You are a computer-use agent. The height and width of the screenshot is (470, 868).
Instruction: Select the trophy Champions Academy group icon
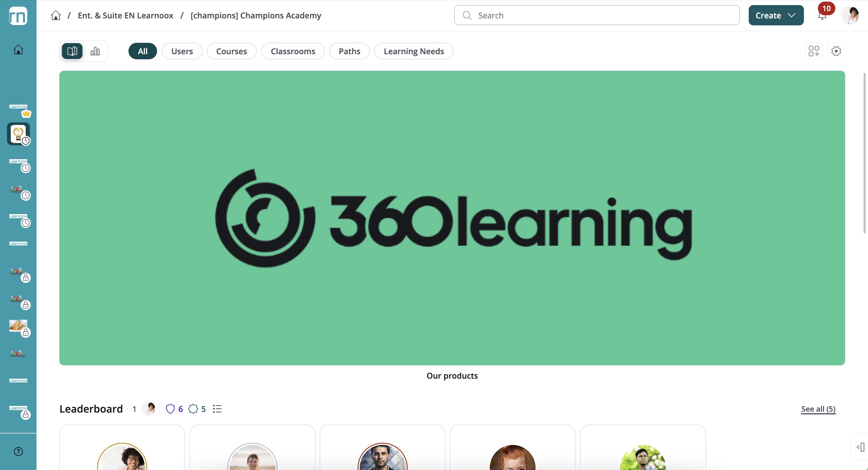point(18,134)
